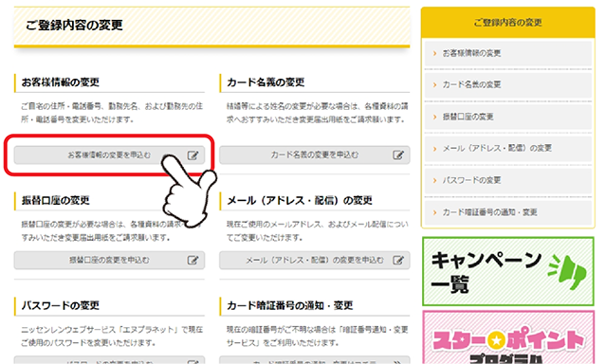Screen dimensions: 606x364
Task: Click the edit icon on お客様情報の変更を申込む
Action: tap(193, 155)
